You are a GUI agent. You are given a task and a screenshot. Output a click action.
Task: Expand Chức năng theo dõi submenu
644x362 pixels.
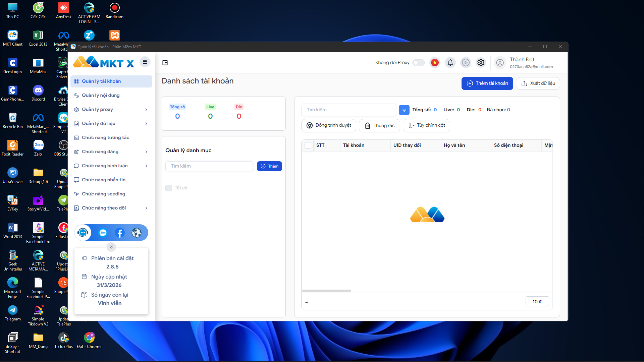point(146,208)
